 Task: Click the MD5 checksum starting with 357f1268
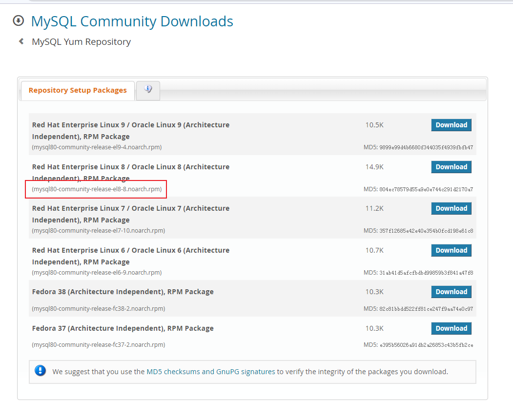pyautogui.click(x=426, y=231)
